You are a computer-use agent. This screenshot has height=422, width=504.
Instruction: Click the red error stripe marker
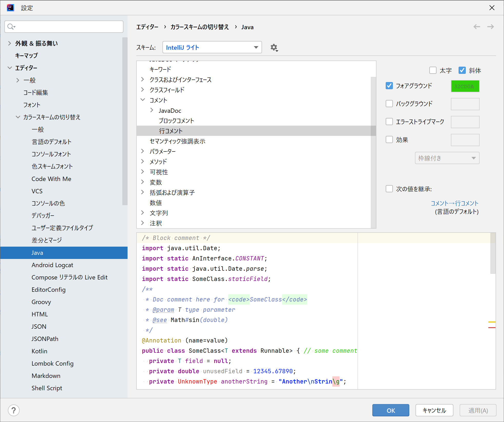(492, 327)
